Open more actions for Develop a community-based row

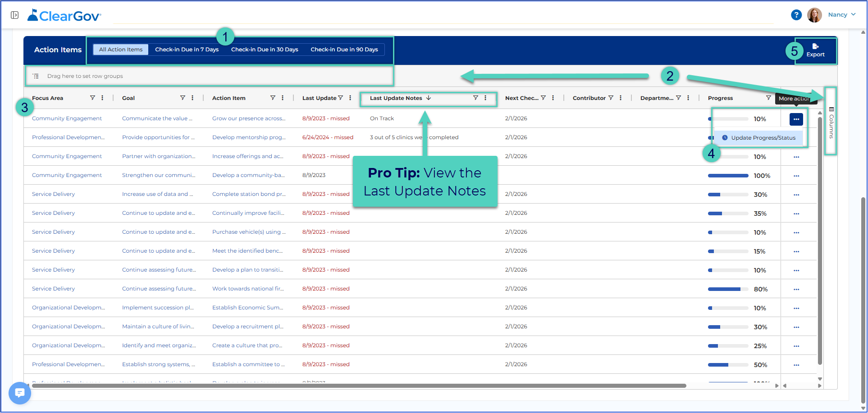(796, 176)
